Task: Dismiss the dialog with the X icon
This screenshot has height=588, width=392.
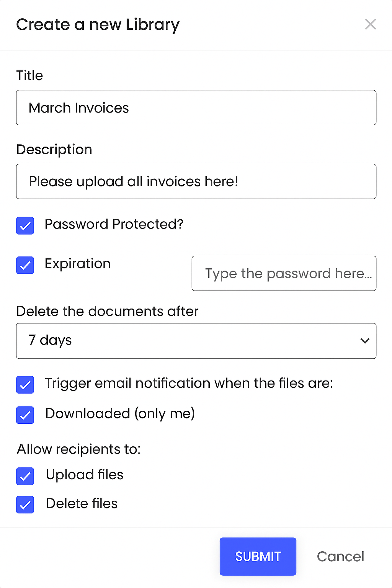Action: [x=370, y=24]
